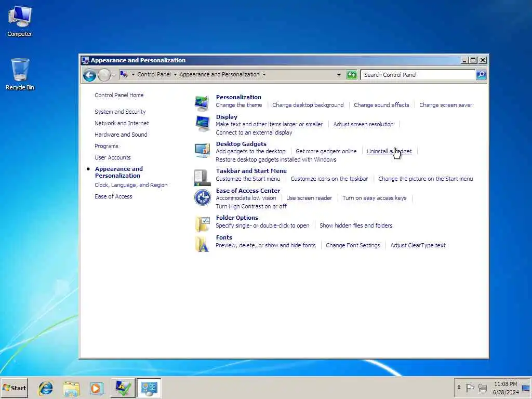Select the Recycle Bin desktop icon
Viewport: 532px width, 399px height.
20,74
